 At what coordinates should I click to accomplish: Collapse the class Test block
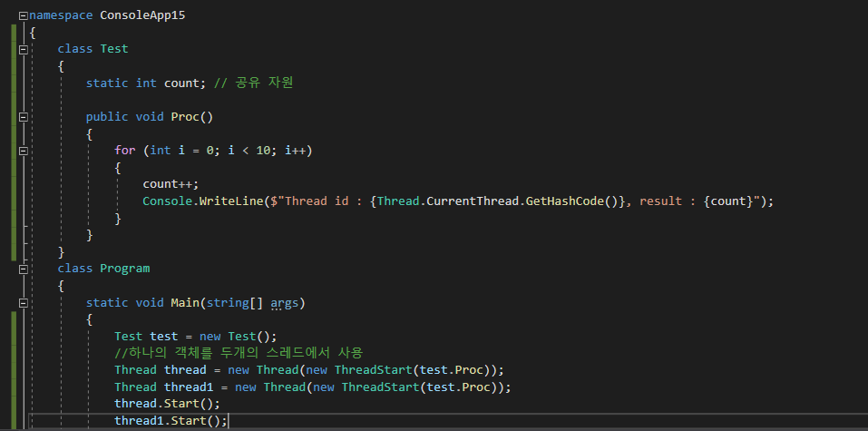point(24,49)
